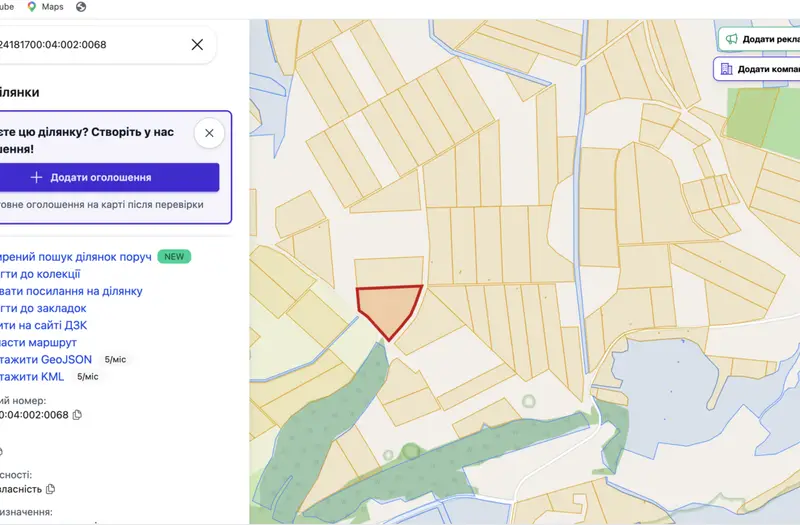The image size is (800, 525).
Task: Click the Додати оголошення button
Action: click(109, 178)
